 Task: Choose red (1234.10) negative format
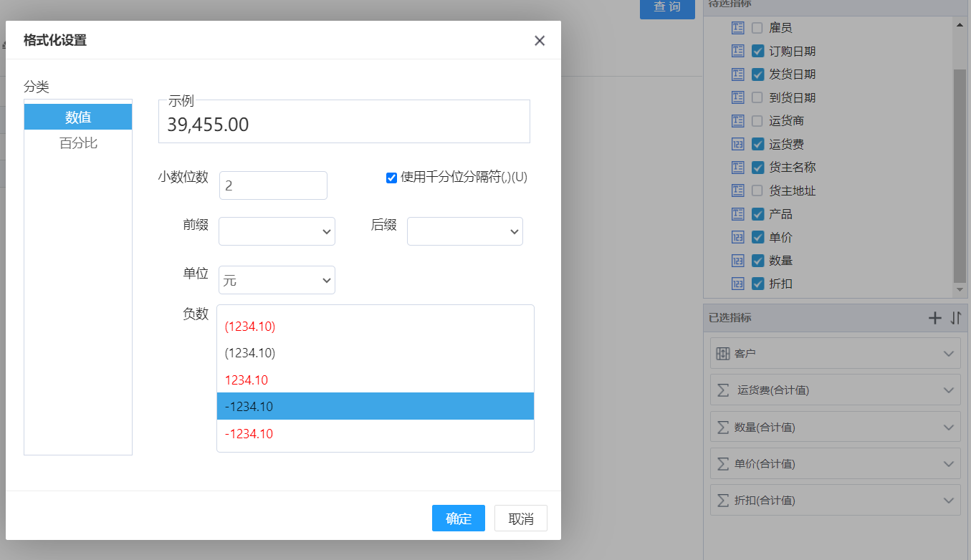pos(250,327)
